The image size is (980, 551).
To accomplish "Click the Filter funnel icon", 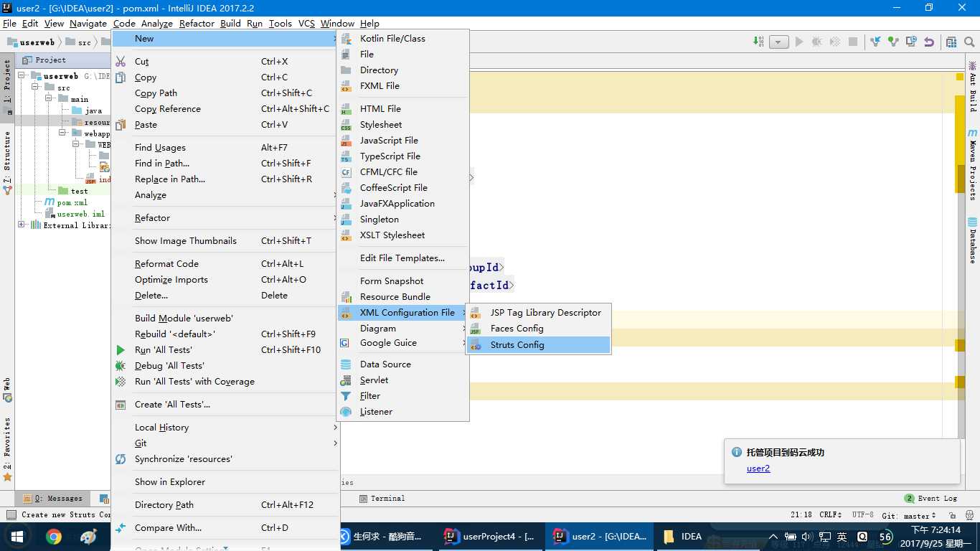I will pyautogui.click(x=346, y=396).
